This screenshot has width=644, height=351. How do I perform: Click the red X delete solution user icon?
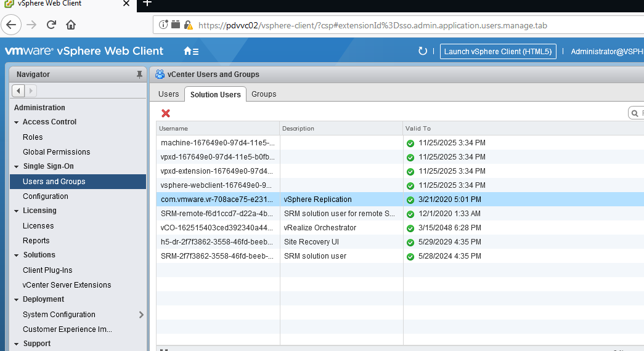(x=166, y=113)
